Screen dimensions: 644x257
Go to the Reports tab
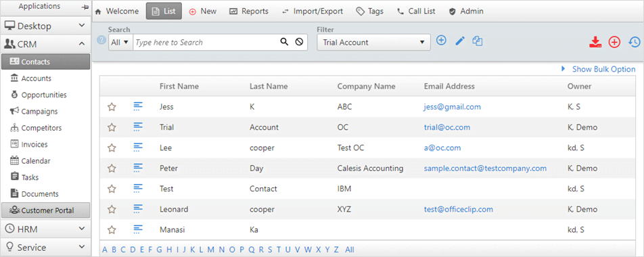(249, 11)
